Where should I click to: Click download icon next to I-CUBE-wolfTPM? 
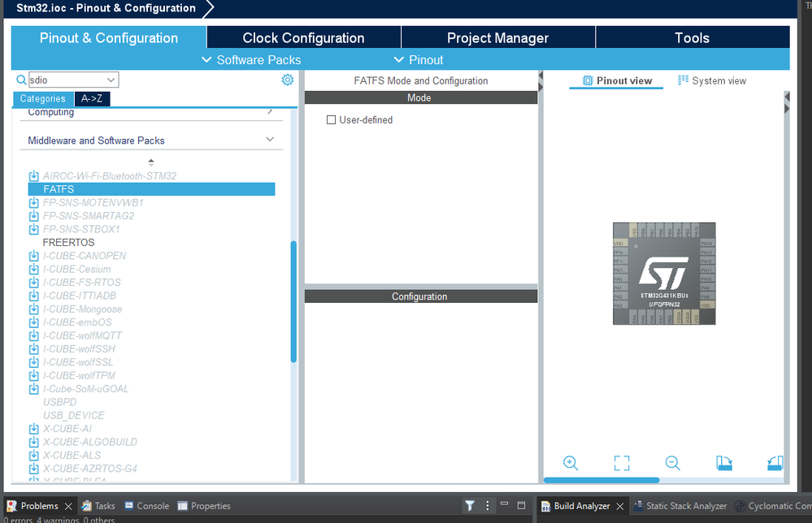click(x=33, y=375)
